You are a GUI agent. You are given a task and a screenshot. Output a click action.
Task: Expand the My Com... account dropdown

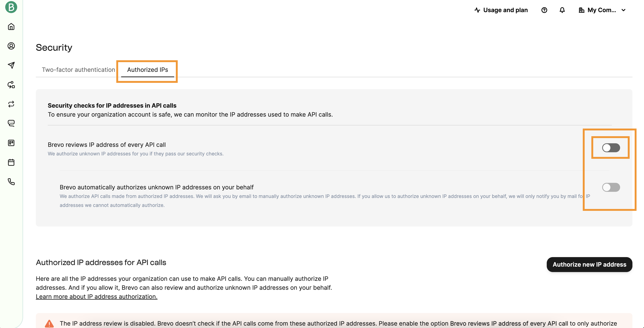tap(602, 10)
